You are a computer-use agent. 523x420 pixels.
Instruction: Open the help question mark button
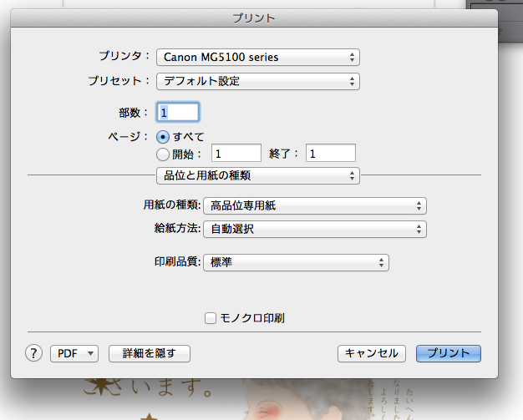pos(33,353)
